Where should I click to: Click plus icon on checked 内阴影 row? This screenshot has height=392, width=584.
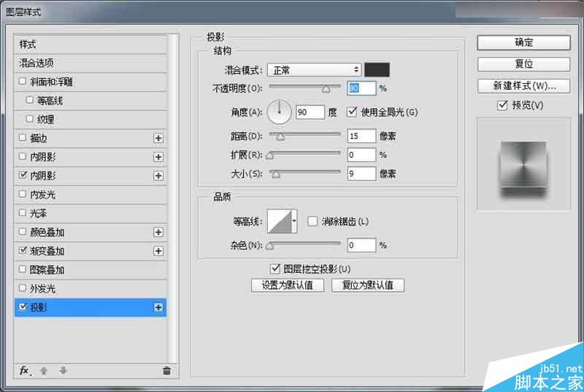point(158,176)
